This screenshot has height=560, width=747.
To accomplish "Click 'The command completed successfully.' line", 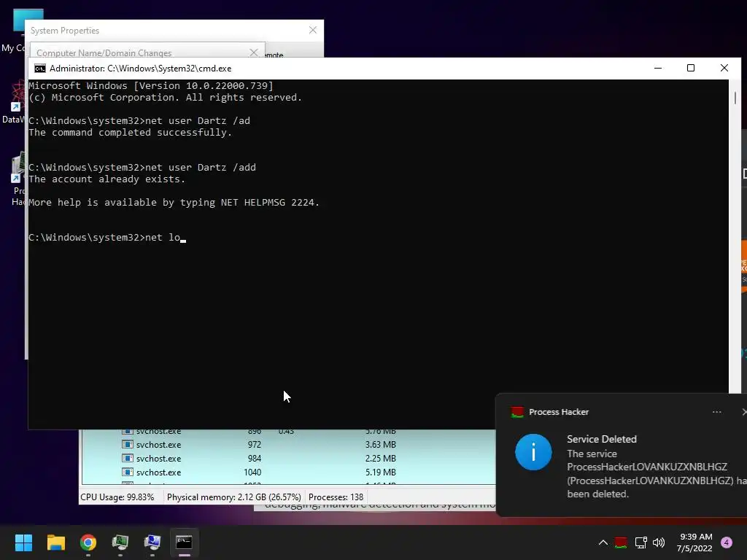I will pos(130,133).
